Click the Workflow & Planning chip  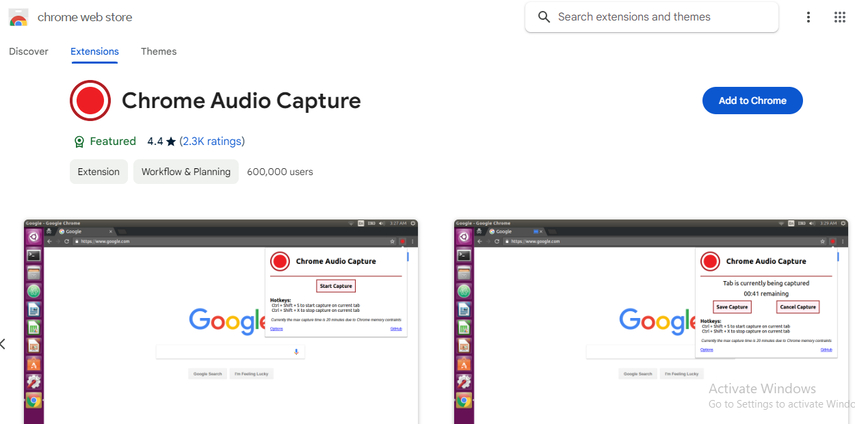(186, 172)
